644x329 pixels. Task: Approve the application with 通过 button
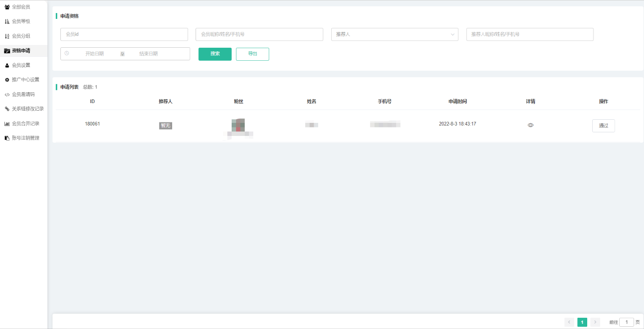603,126
